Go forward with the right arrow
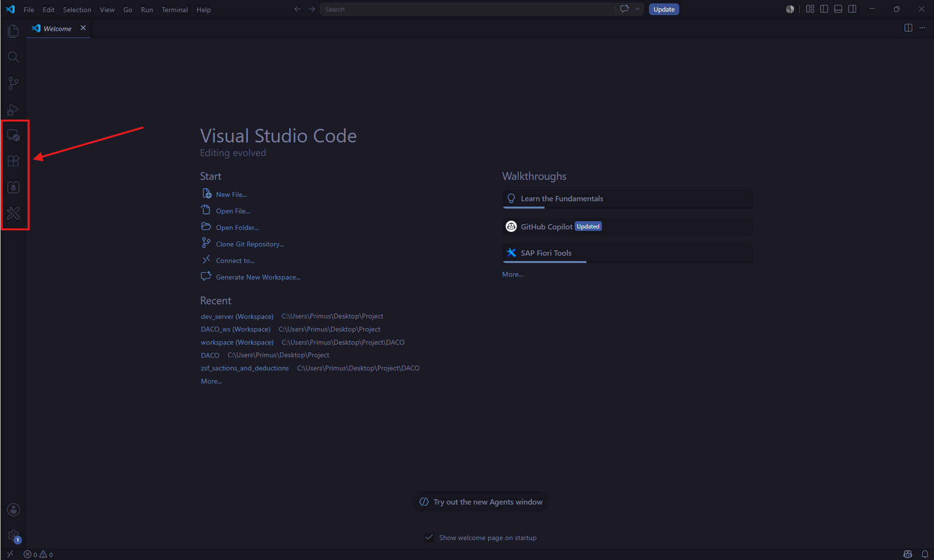934x560 pixels. coord(312,9)
